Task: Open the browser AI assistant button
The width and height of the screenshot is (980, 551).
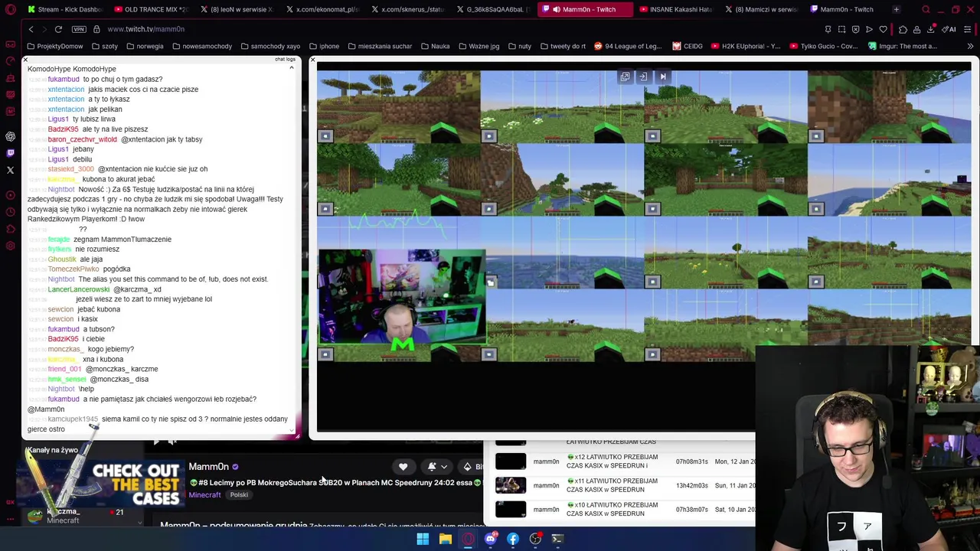Action: [x=949, y=29]
